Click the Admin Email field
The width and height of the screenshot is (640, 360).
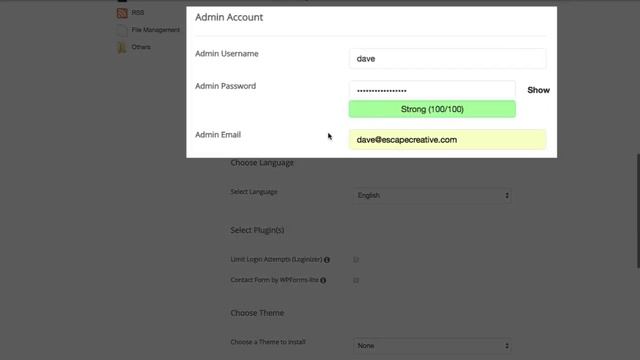coord(447,140)
